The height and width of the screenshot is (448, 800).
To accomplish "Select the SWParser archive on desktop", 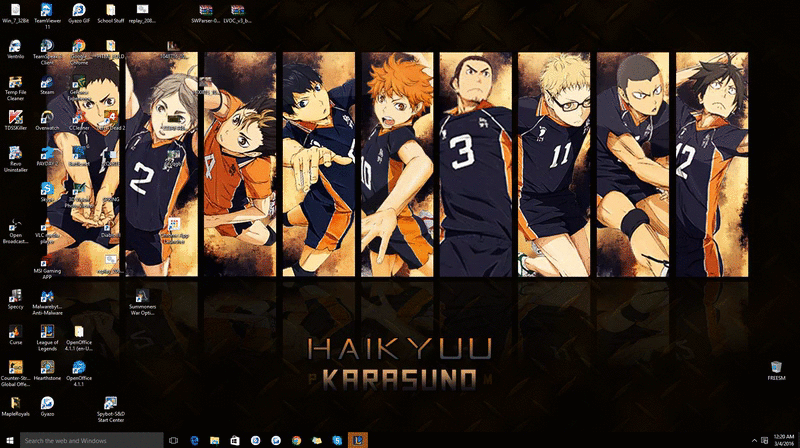I will tap(206, 14).
